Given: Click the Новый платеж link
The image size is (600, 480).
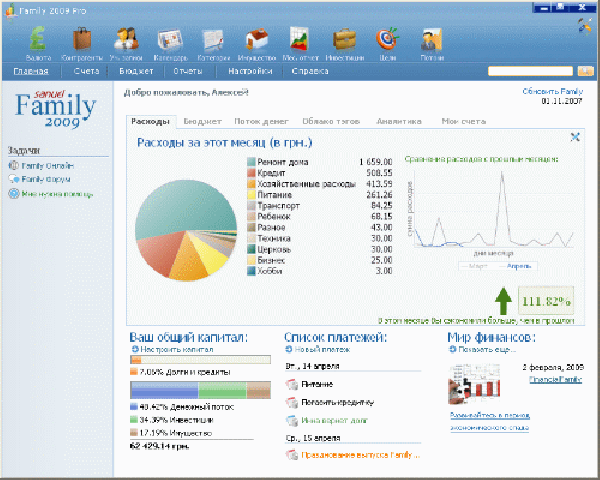Looking at the screenshot, I should click(x=322, y=349).
